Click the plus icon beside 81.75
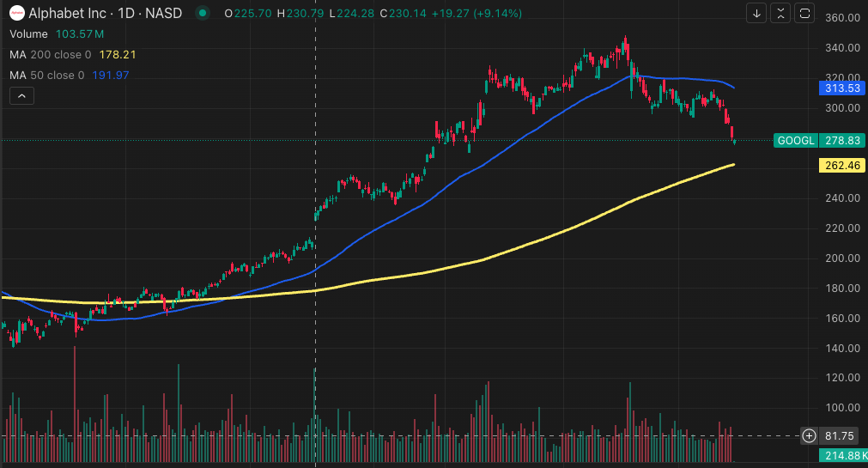The width and height of the screenshot is (868, 468). pyautogui.click(x=809, y=435)
